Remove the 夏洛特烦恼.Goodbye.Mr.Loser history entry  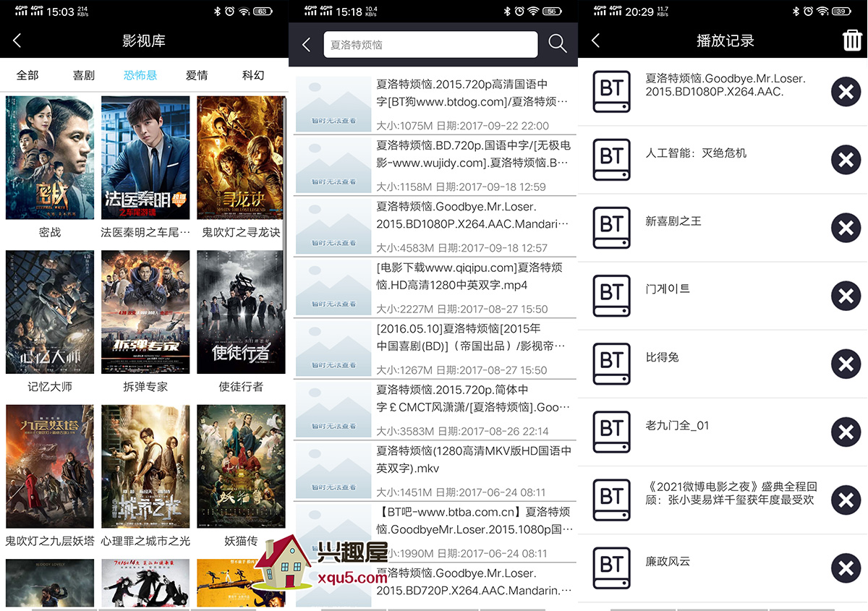pyautogui.click(x=846, y=92)
